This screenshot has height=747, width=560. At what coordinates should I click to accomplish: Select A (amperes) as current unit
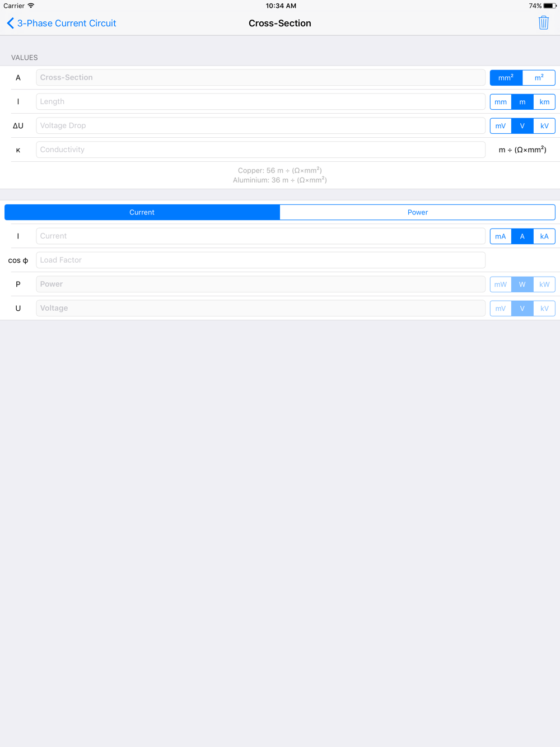[x=522, y=236]
